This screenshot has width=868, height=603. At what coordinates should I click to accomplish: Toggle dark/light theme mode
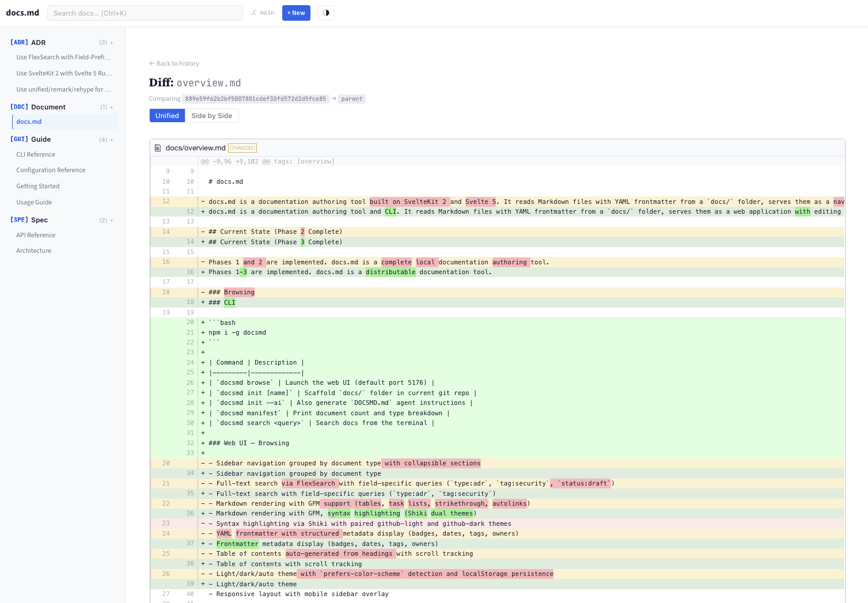pos(326,13)
